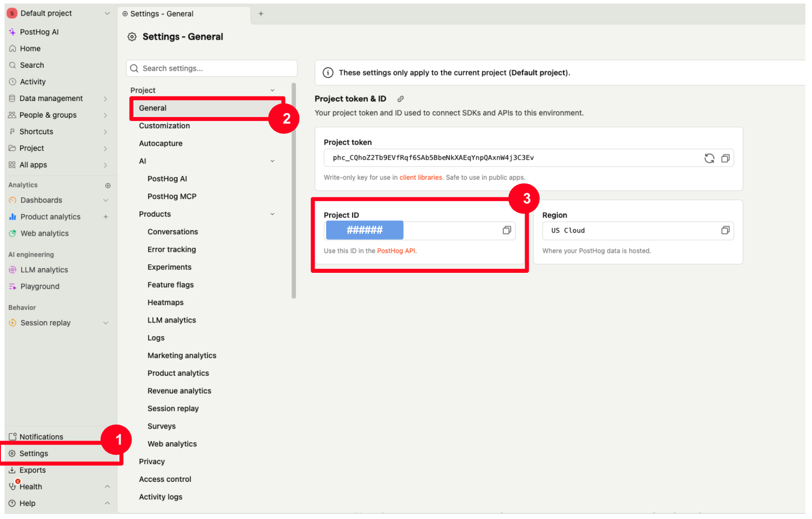The height and width of the screenshot is (519, 812).
Task: Open Web analytics in the sidebar
Action: click(45, 233)
